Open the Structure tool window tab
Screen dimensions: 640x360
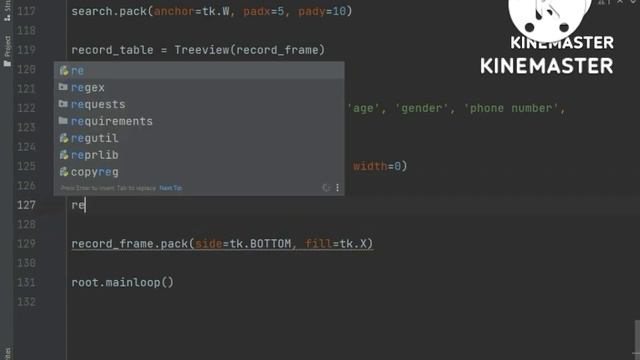coord(7,11)
